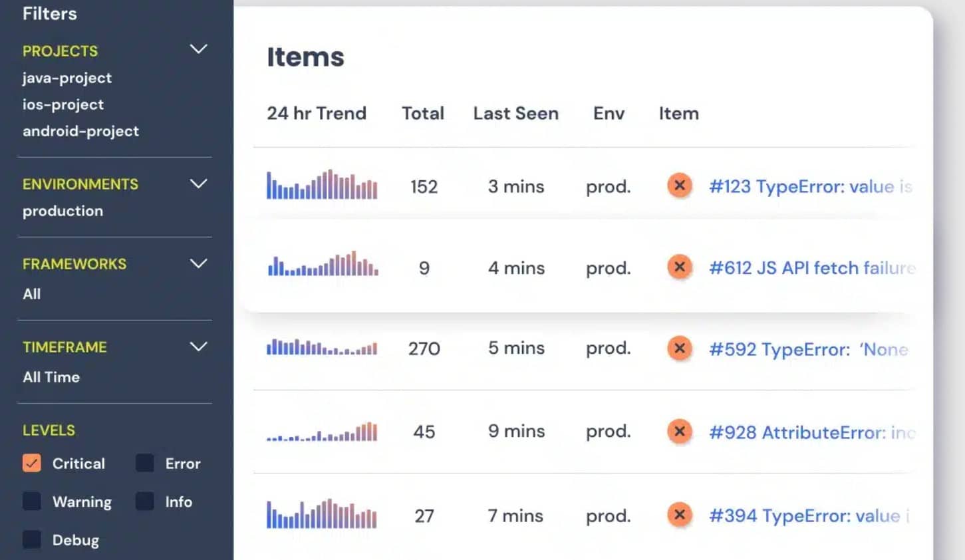Check the Warning level checkbox
Screen dimensions: 965x560
tap(31, 501)
